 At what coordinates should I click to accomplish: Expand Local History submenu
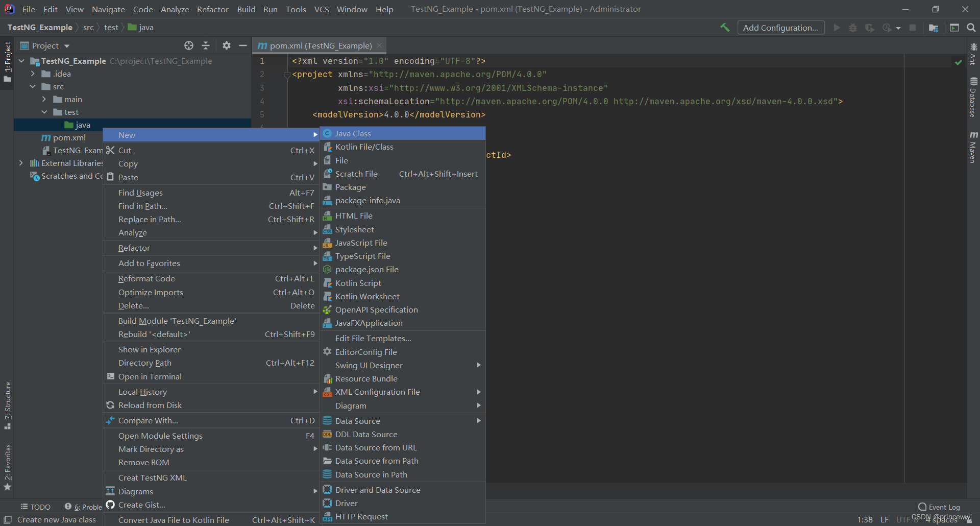[x=211, y=392]
